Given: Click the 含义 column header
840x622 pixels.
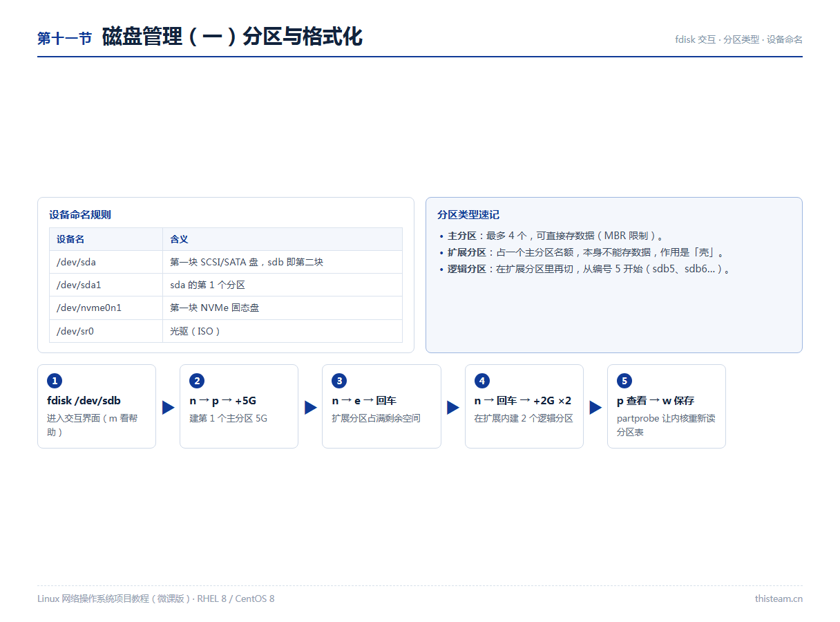Looking at the screenshot, I should pos(283,239).
